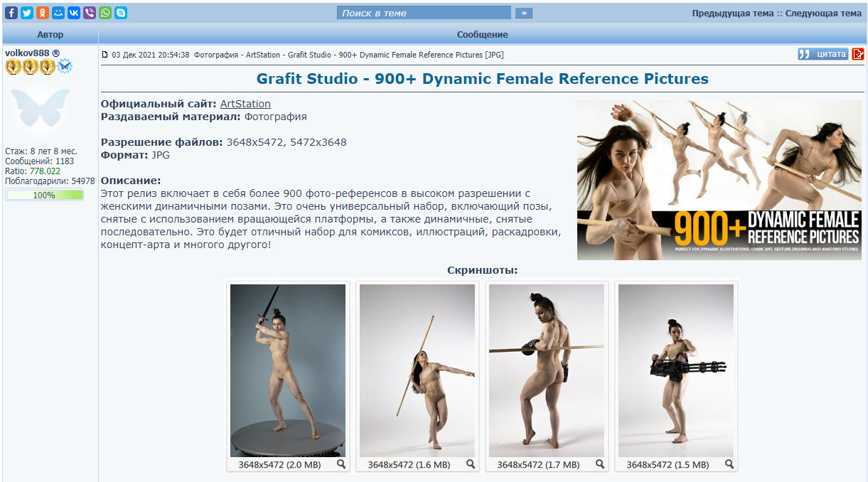Go to "Следующая тема" link
The width and height of the screenshot is (868, 482).
point(823,13)
